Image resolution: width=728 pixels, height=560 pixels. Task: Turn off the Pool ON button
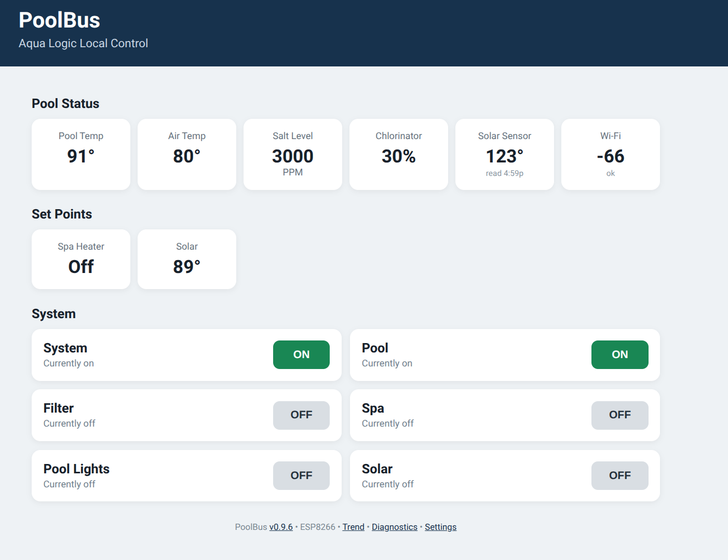619,354
